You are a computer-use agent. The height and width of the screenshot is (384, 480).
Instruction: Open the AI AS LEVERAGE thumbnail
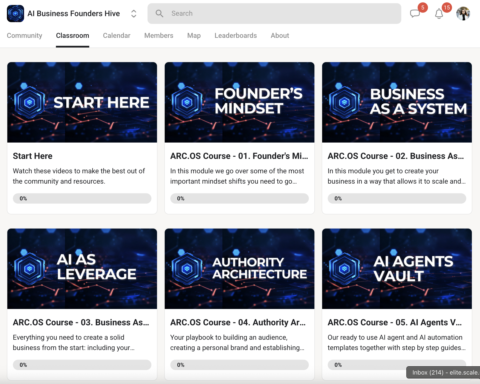[x=82, y=269]
